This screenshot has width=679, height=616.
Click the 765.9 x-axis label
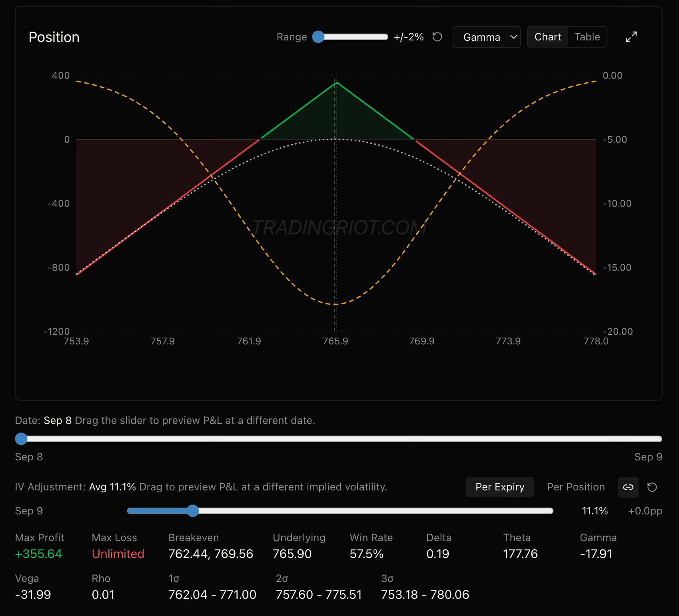[x=335, y=341]
